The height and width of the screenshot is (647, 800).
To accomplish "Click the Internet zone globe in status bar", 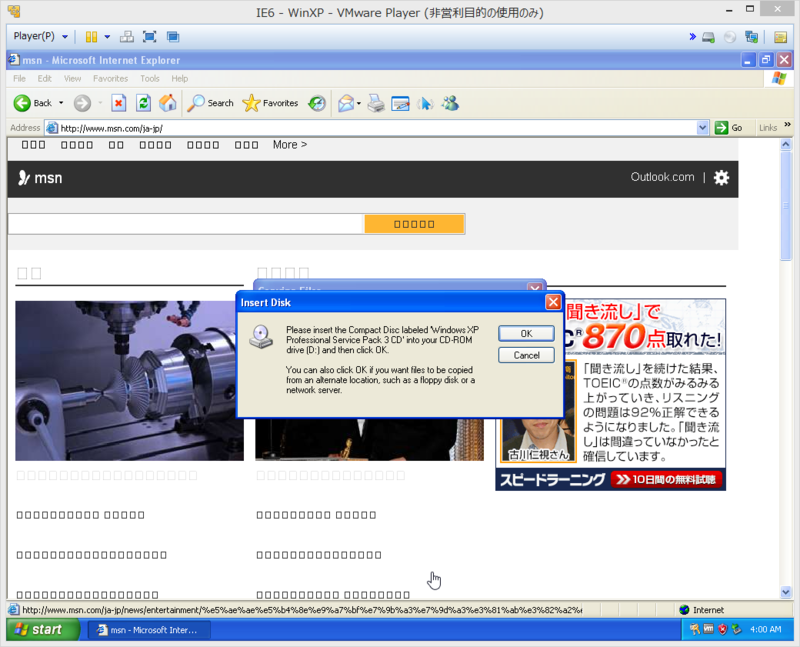I will [x=685, y=610].
